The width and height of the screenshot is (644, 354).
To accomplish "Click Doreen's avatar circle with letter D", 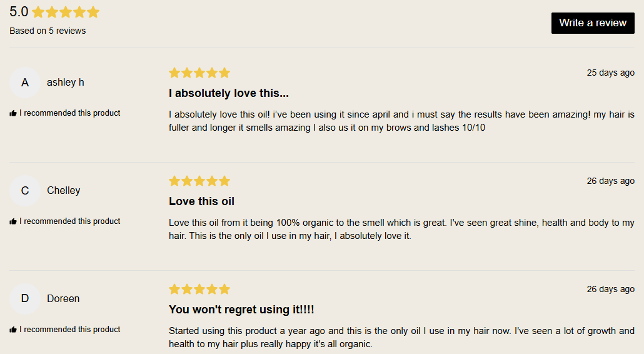I will 25,299.
